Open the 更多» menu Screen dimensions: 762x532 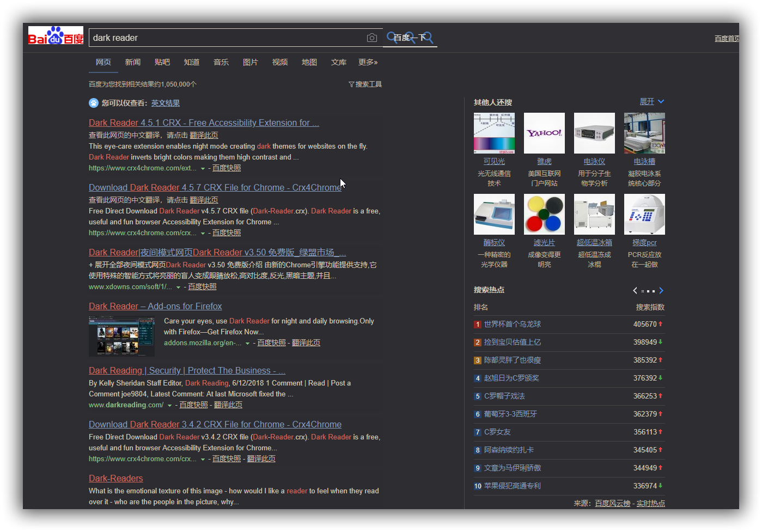[368, 62]
